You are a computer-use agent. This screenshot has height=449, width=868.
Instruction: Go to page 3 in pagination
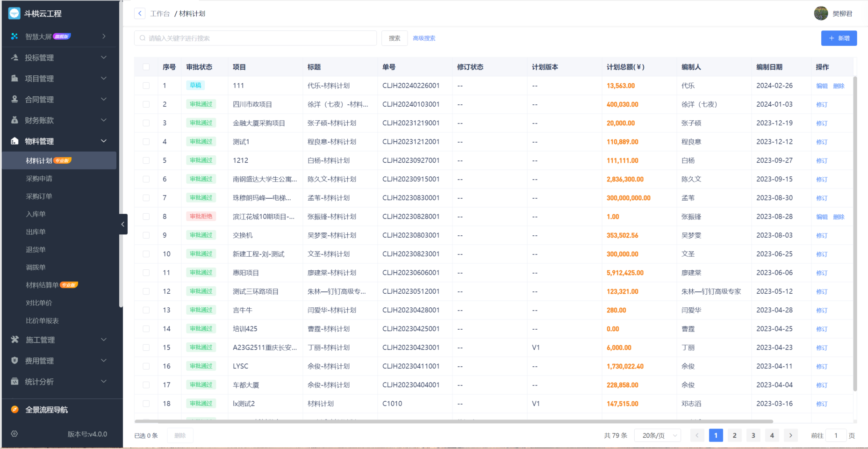click(x=753, y=435)
